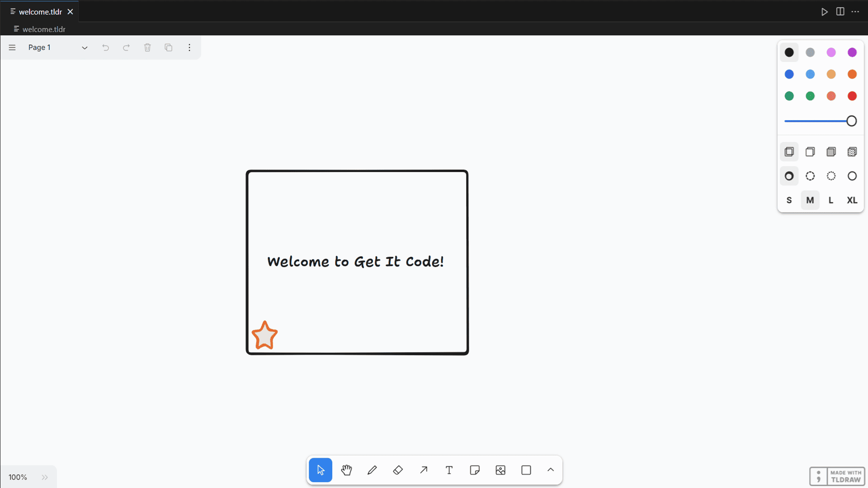
Task: Pick the dark blue color swatch
Action: pyautogui.click(x=789, y=74)
